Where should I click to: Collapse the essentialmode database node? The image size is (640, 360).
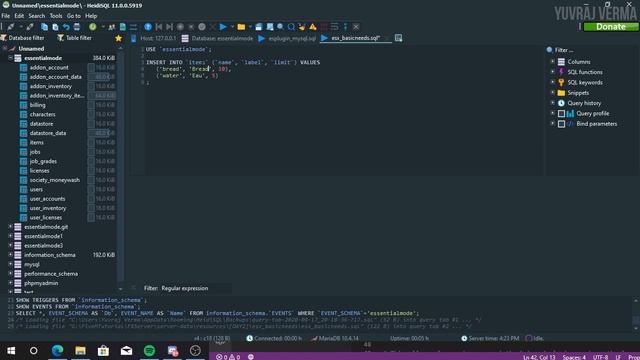point(10,58)
